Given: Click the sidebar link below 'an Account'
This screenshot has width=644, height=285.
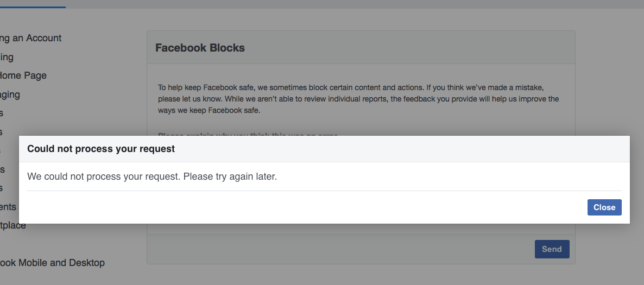Looking at the screenshot, I should [x=7, y=57].
